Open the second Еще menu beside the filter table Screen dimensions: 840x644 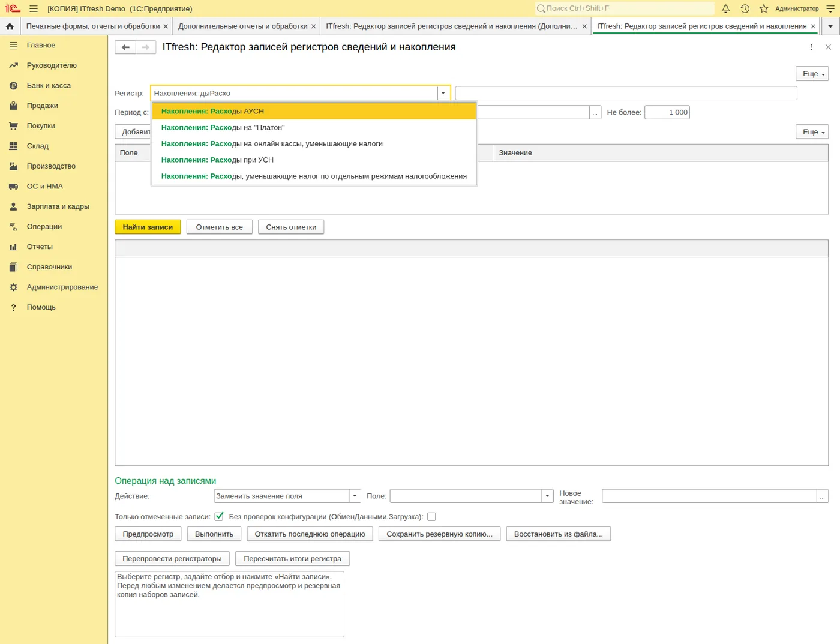(812, 132)
